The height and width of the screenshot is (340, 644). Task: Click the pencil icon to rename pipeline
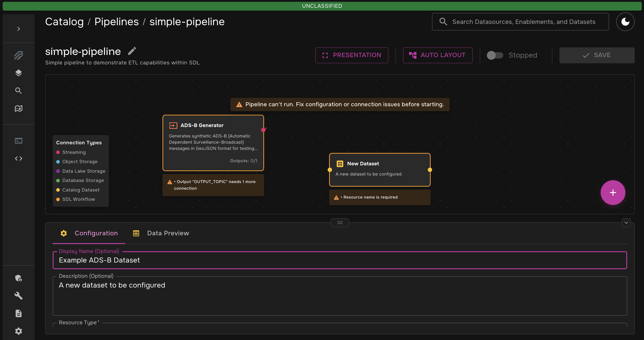(132, 51)
